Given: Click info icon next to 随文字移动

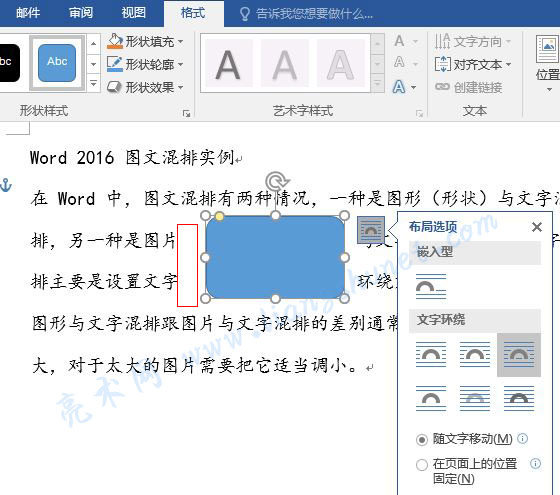Looking at the screenshot, I should click(522, 438).
